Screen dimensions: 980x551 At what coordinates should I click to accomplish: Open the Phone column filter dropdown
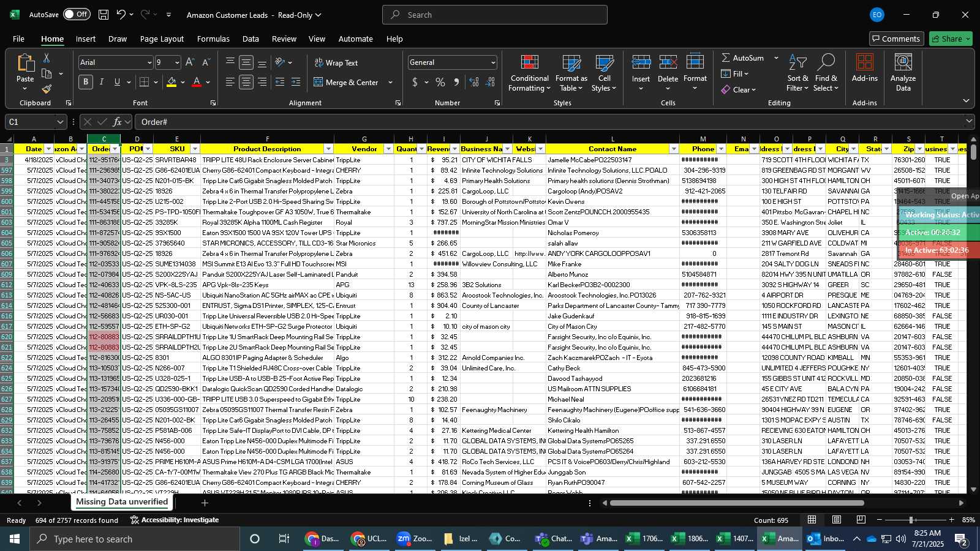(x=721, y=149)
